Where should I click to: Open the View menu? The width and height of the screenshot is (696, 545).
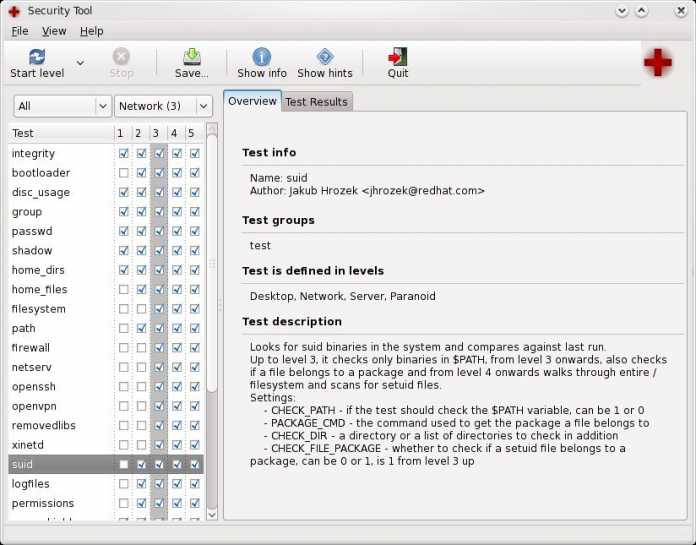(x=54, y=31)
